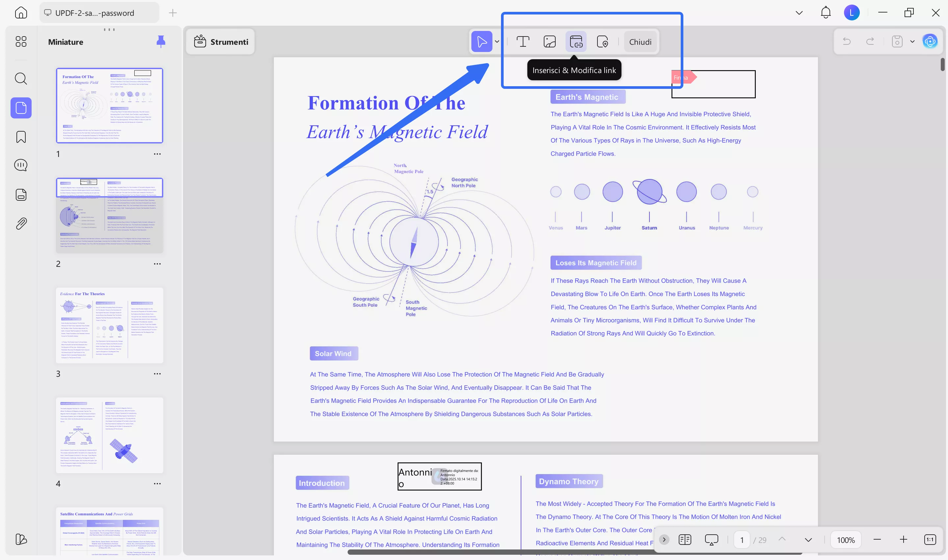Open more options for page 2 thumbnail
This screenshot has width=948, height=560.
coord(157,264)
